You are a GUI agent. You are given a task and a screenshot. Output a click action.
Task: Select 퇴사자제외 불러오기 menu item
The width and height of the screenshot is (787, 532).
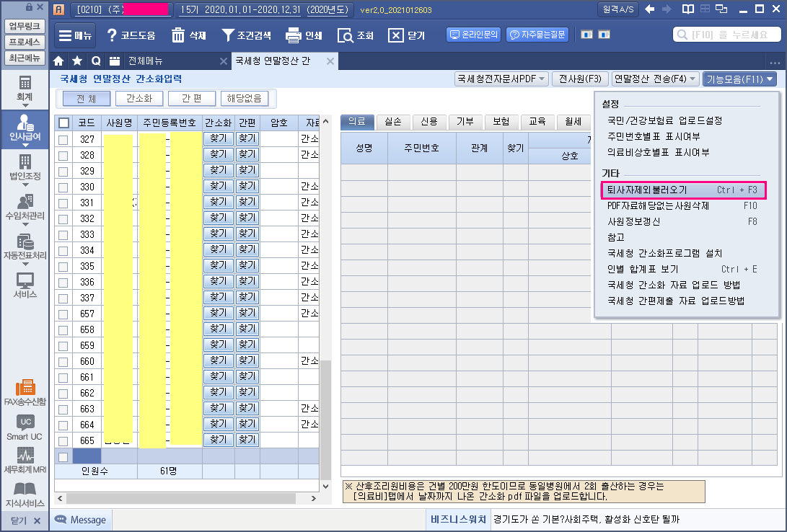pos(682,190)
